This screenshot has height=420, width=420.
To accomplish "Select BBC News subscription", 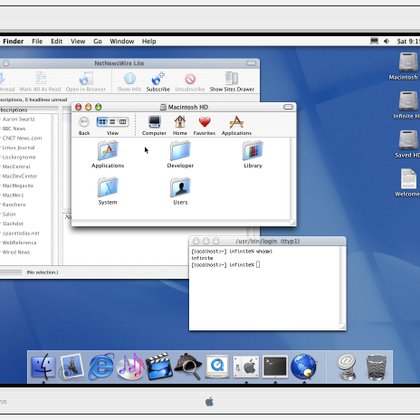I will [14, 129].
